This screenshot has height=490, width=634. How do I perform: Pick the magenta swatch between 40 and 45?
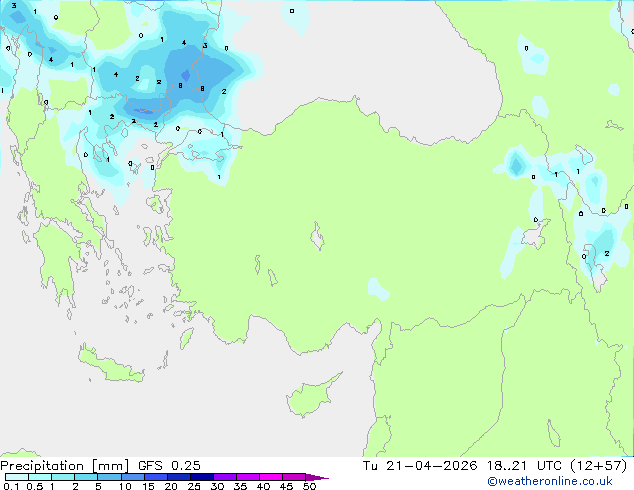coord(271,477)
